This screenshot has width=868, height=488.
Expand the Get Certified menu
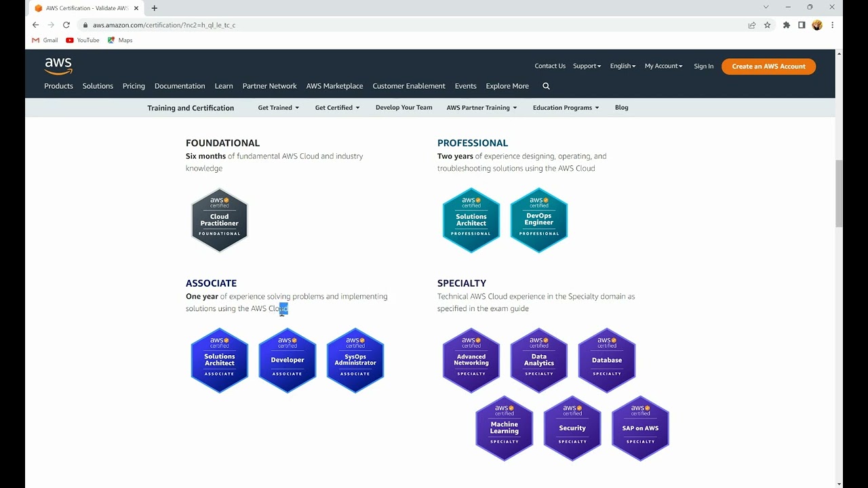(x=337, y=108)
